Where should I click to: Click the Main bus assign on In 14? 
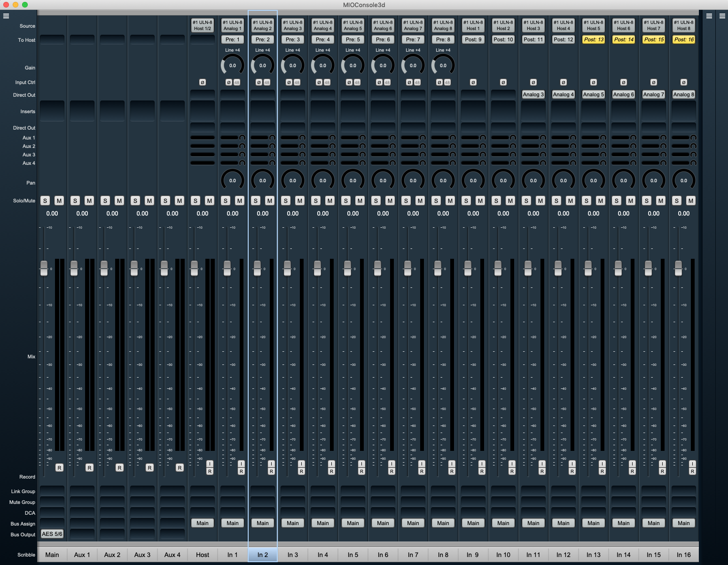tap(624, 523)
